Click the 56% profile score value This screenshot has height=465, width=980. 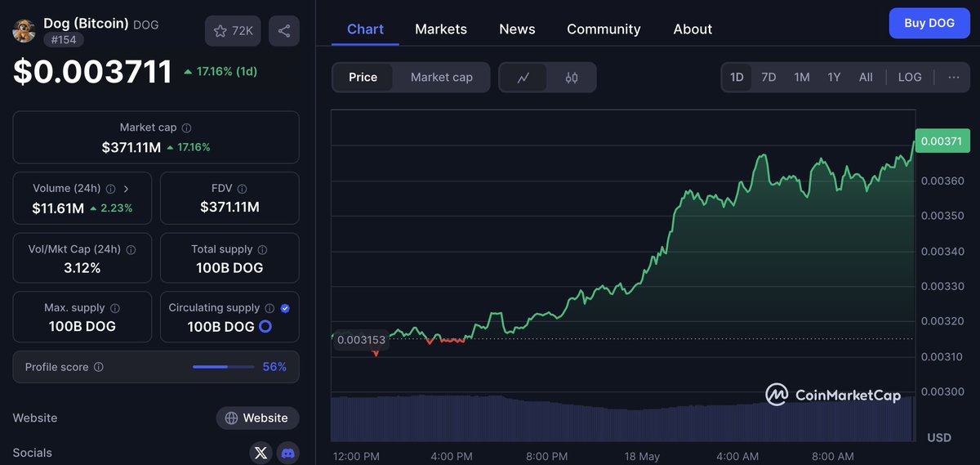coord(274,367)
